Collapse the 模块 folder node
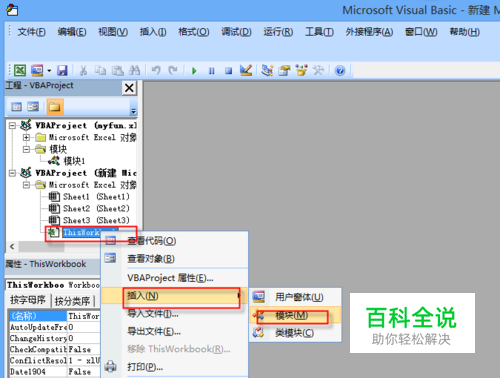This screenshot has width=500, height=378. [26, 149]
